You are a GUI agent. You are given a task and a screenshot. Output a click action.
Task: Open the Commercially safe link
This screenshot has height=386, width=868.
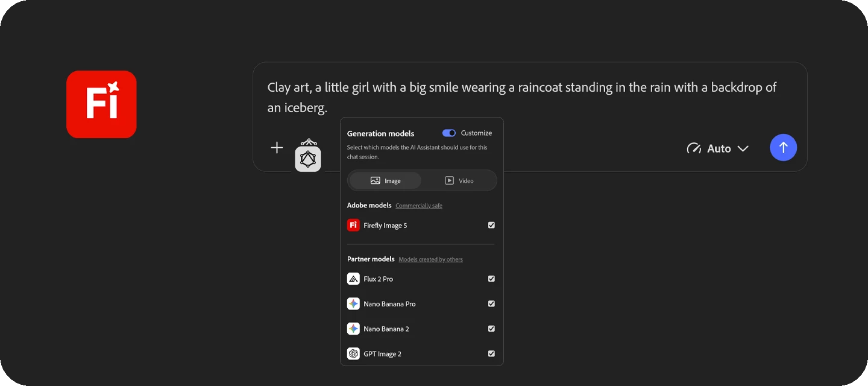(419, 206)
